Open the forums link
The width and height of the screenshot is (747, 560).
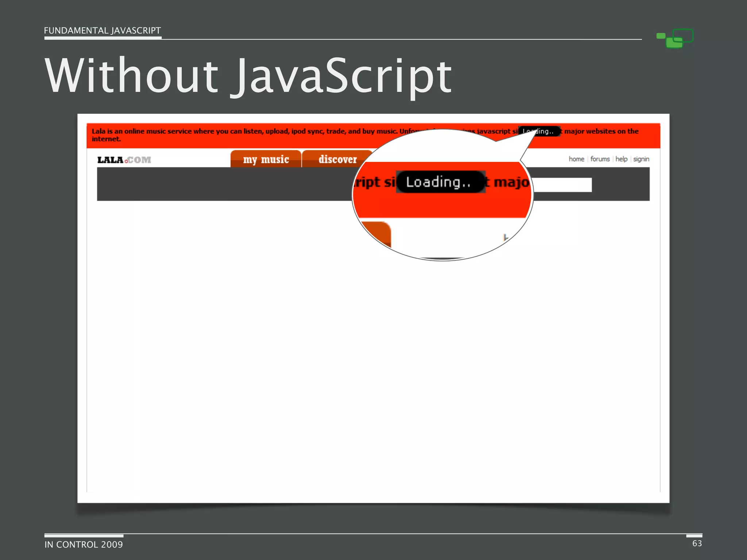click(x=600, y=159)
